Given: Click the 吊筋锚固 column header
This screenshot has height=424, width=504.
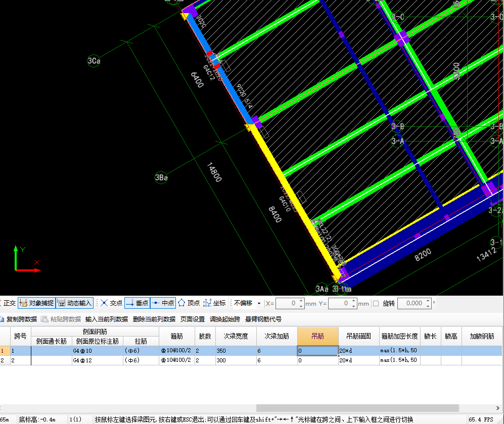Looking at the screenshot, I should point(359,336).
